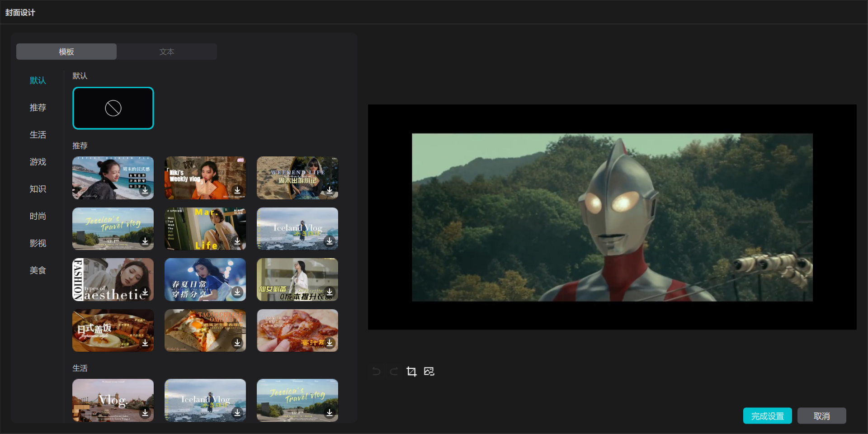Open the 时尚 category in sidebar
The image size is (868, 434).
tap(38, 216)
